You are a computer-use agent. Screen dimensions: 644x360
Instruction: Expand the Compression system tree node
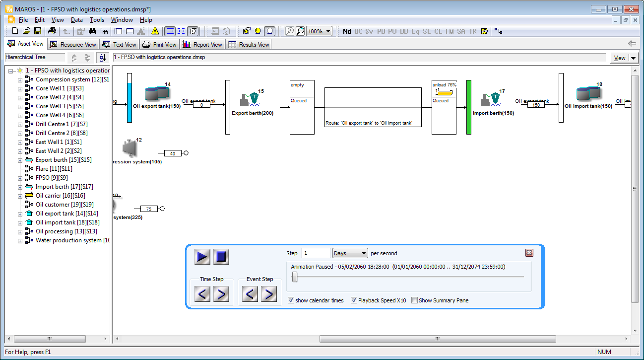(x=20, y=79)
